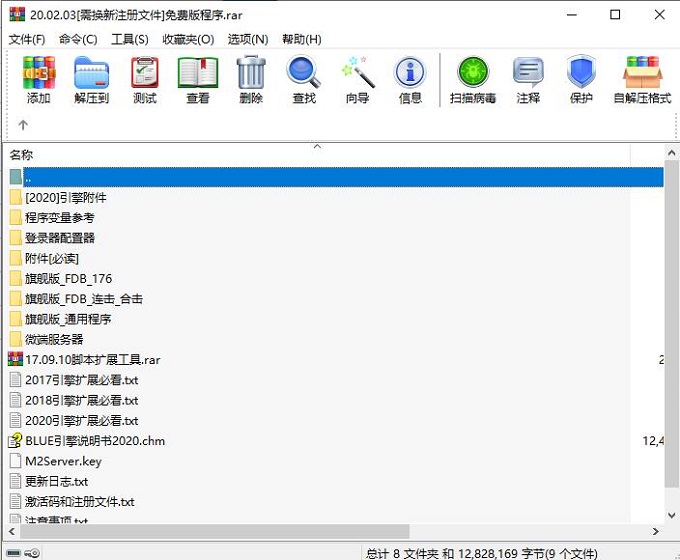Click the horizontal scrollbar right arrow

pyautogui.click(x=655, y=531)
